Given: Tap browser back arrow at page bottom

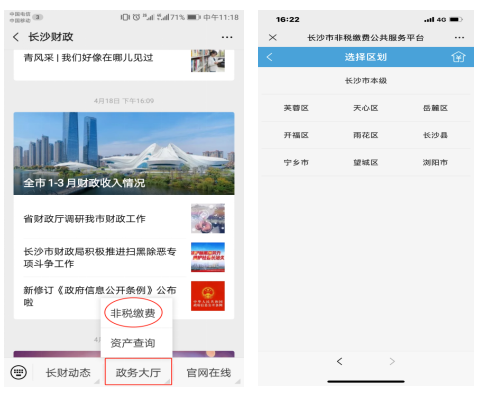Looking at the screenshot, I should click(339, 361).
